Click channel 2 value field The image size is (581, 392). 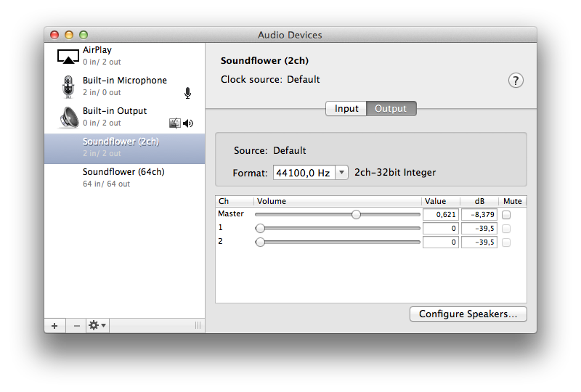(441, 242)
